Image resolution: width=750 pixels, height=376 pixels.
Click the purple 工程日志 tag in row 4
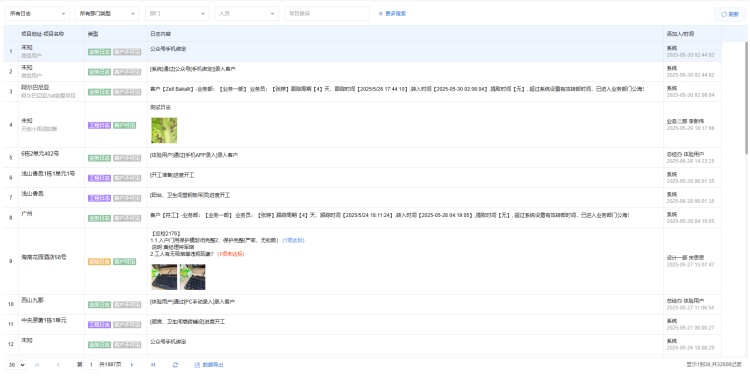(x=99, y=125)
